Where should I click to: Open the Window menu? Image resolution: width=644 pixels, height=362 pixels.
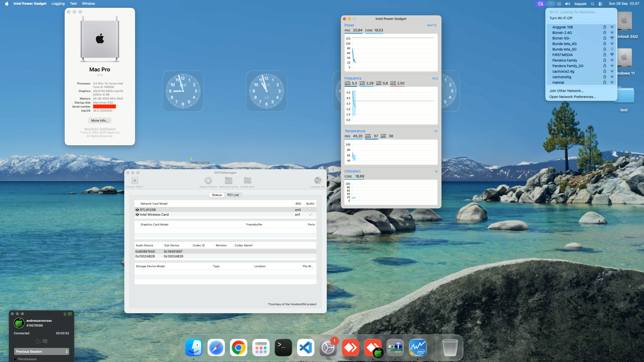(x=89, y=4)
